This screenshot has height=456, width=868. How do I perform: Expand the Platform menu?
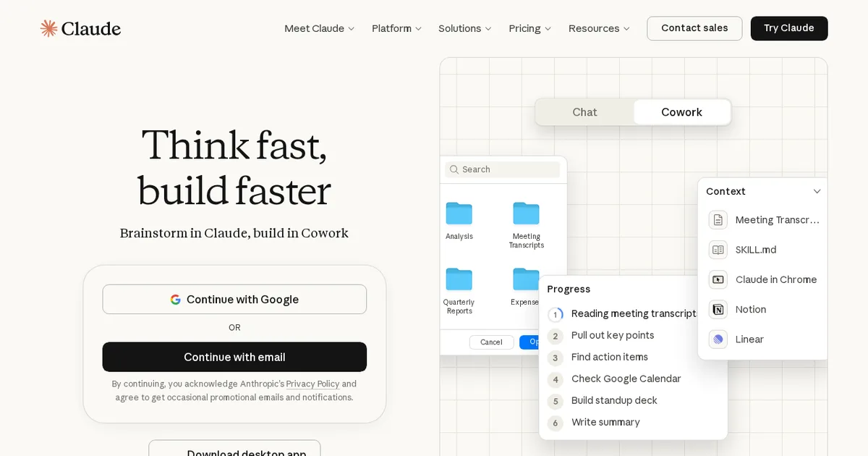(396, 28)
